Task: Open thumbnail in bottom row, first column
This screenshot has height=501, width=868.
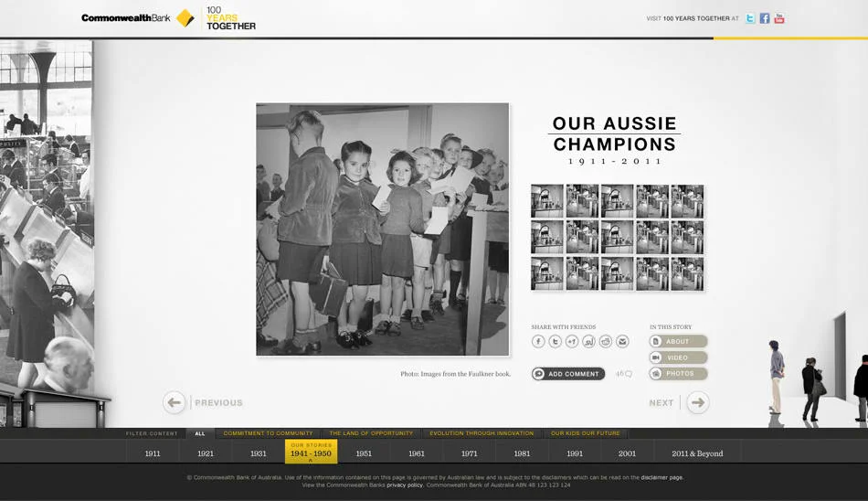Action: point(547,273)
